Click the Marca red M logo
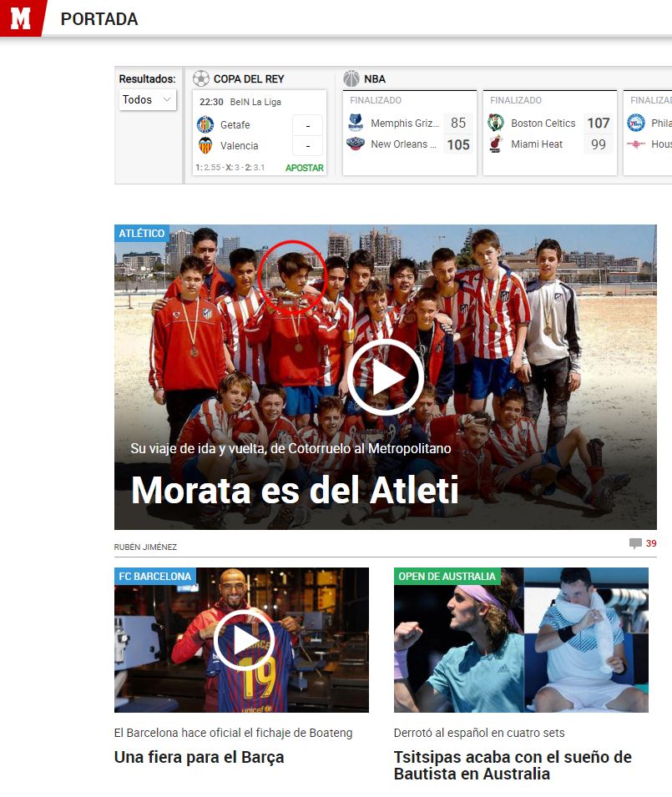Viewport: 672px width, 797px height. coord(21,18)
